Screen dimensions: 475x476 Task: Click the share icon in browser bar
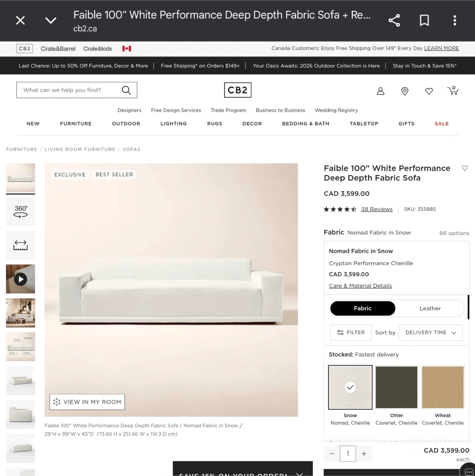point(394,20)
